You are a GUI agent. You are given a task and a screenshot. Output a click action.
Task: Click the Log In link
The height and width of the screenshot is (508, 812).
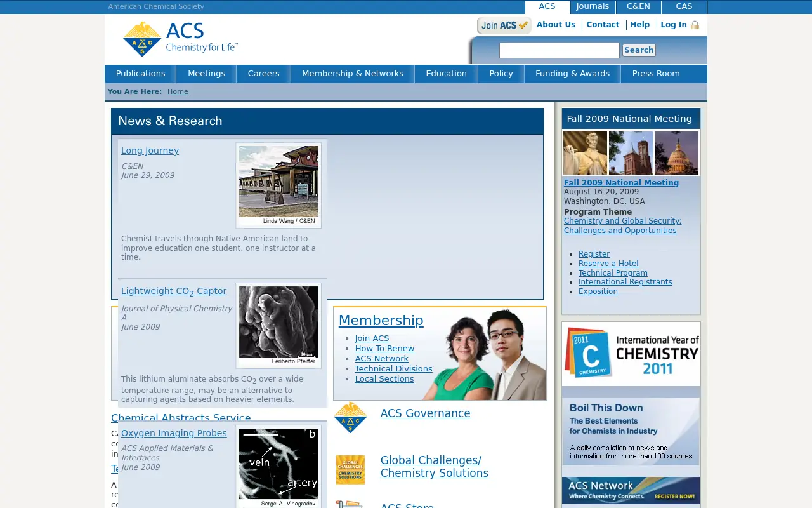674,25
